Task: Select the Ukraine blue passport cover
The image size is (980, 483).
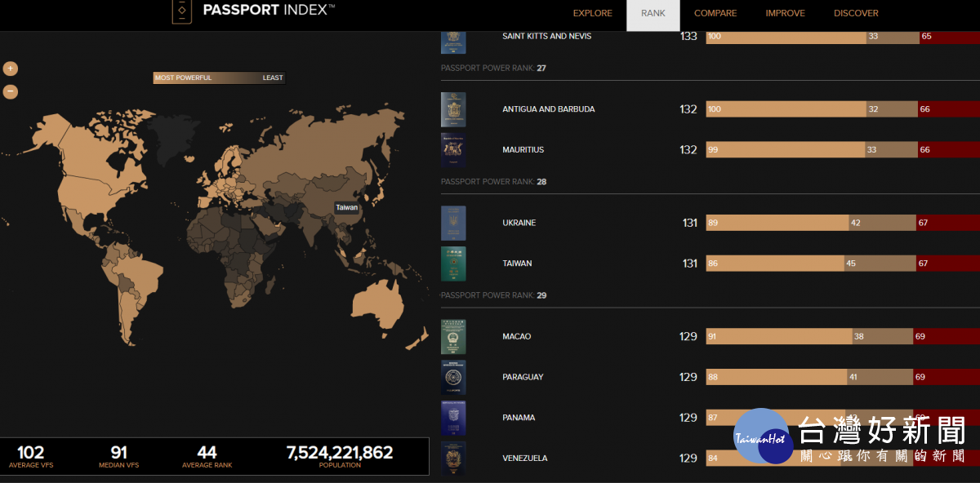Action: (x=453, y=223)
